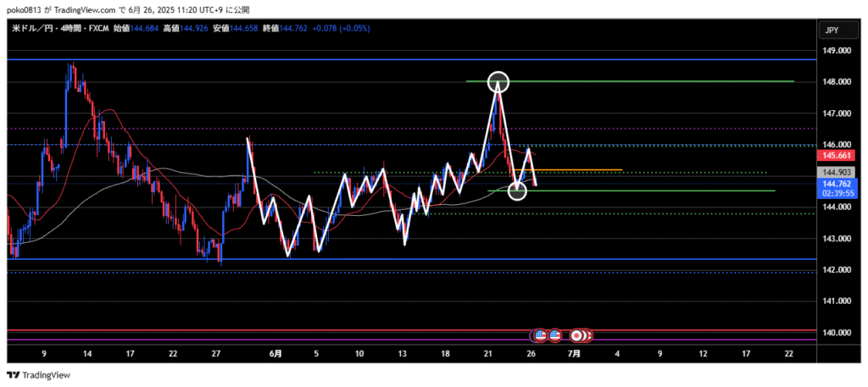Screen dimensions: 868x387
Task: Click the 7月 label on the time axis
Action: [574, 352]
